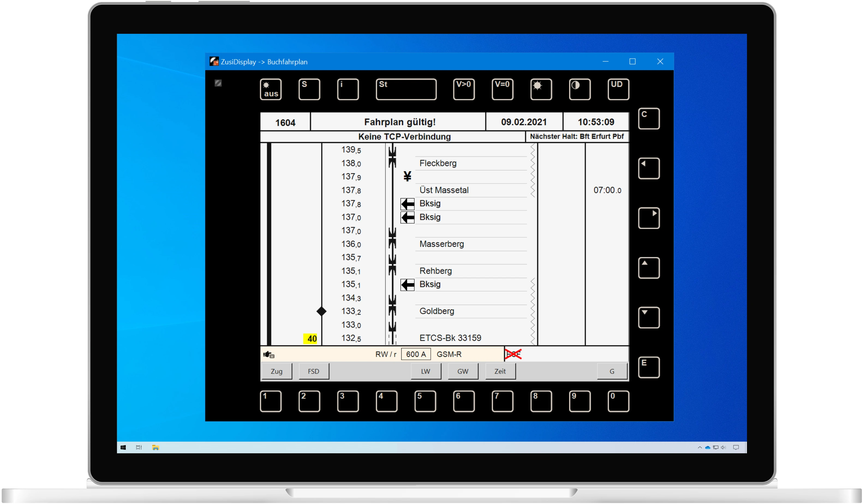This screenshot has height=504, width=864.
Task: Click the C softkey on right
Action: pos(649,119)
